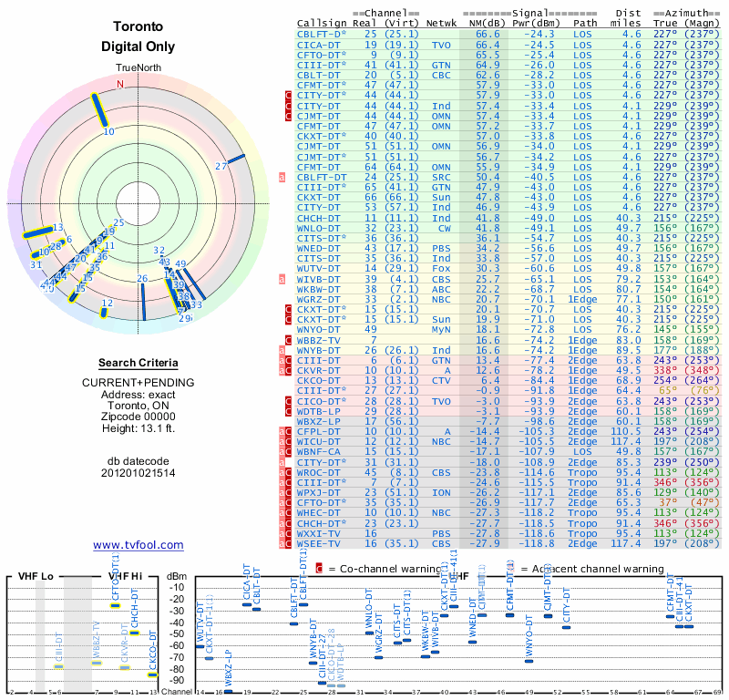Select the WPXJ-DT callsign in the table
Image resolution: width=729 pixels, height=700 pixels.
click(318, 493)
